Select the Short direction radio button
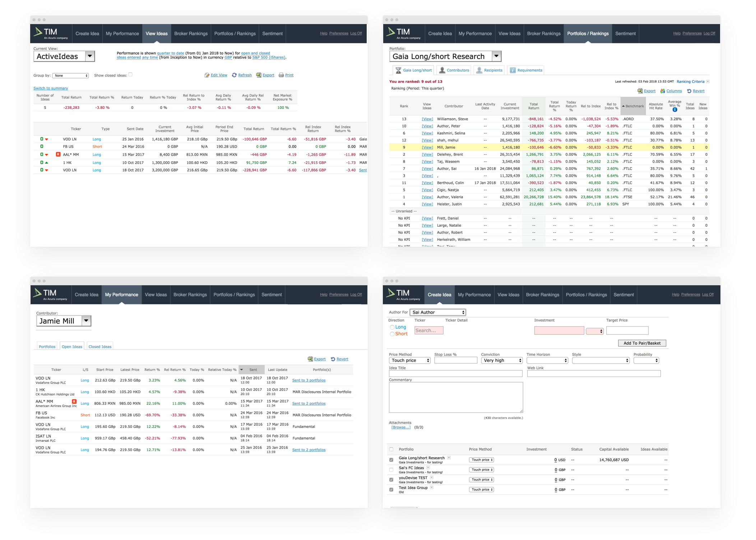 click(x=392, y=334)
